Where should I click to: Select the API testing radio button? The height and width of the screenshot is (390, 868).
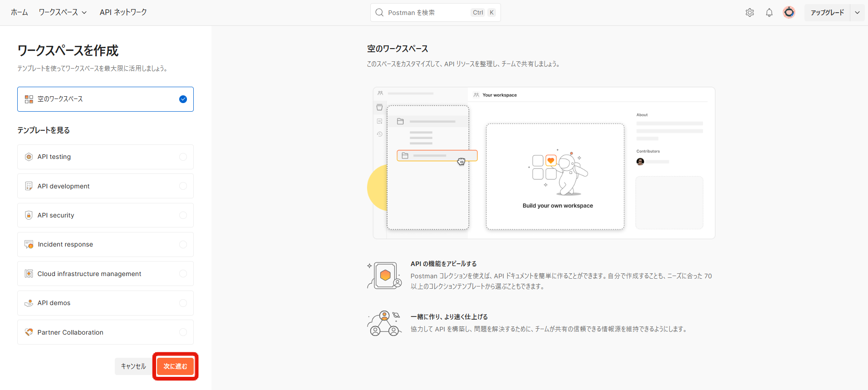click(x=183, y=157)
